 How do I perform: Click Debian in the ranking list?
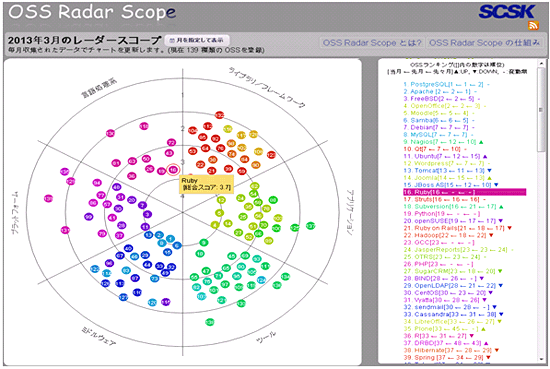(438, 127)
